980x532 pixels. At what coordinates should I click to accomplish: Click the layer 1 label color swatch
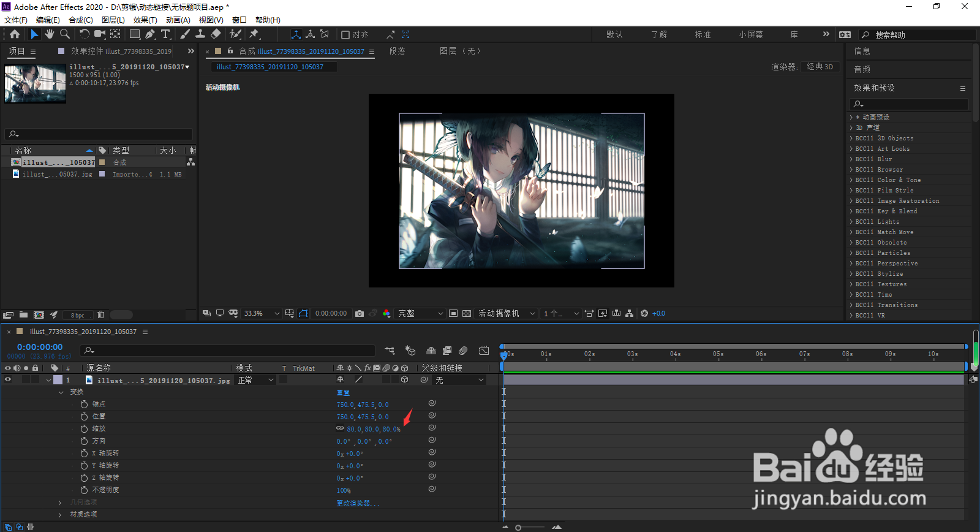(x=58, y=380)
